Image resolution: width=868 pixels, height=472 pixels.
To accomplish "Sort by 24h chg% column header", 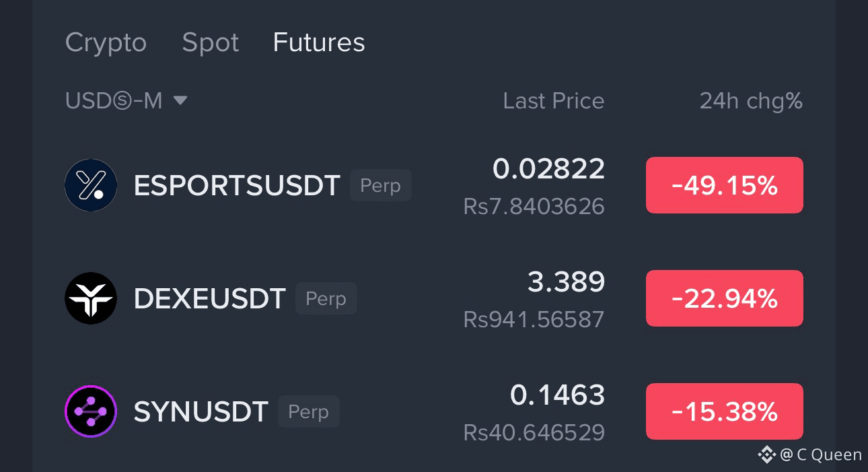I will pos(751,101).
